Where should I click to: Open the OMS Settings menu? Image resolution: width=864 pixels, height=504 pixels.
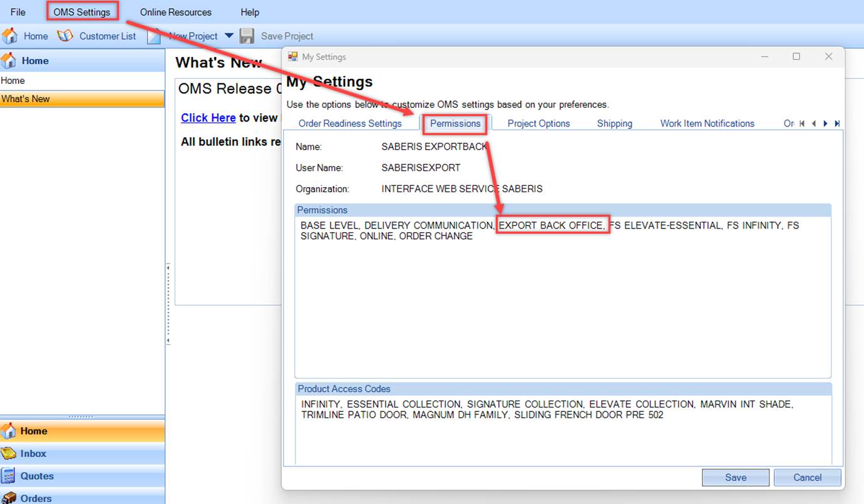(82, 12)
